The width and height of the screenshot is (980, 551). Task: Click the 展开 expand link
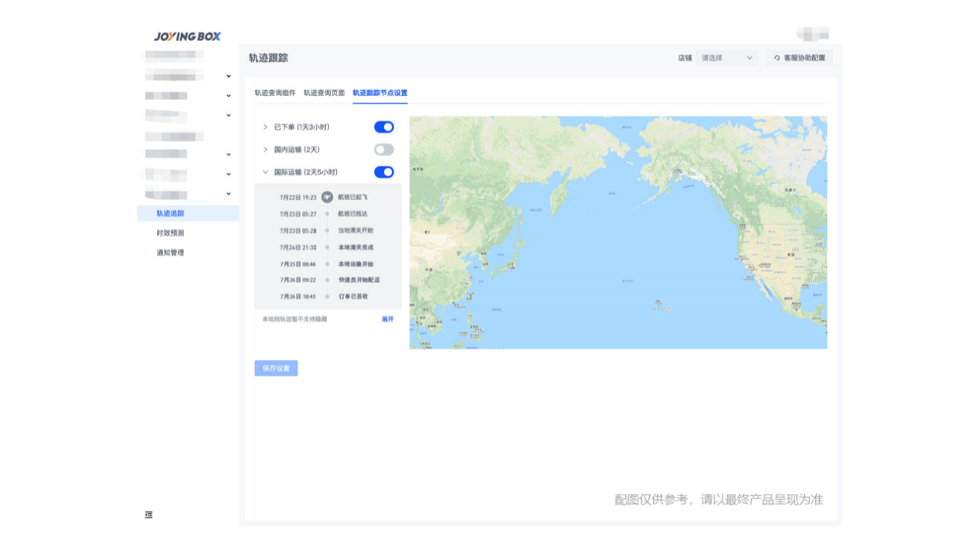(387, 318)
